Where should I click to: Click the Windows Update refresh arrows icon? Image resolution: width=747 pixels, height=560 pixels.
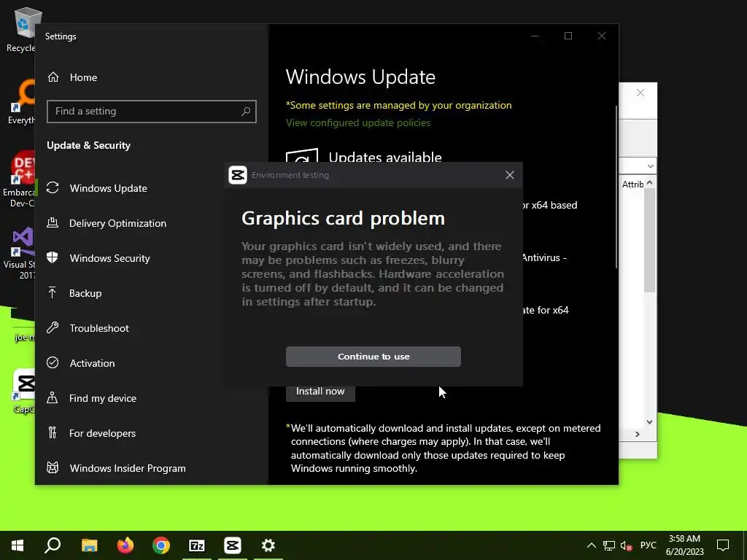[53, 187]
